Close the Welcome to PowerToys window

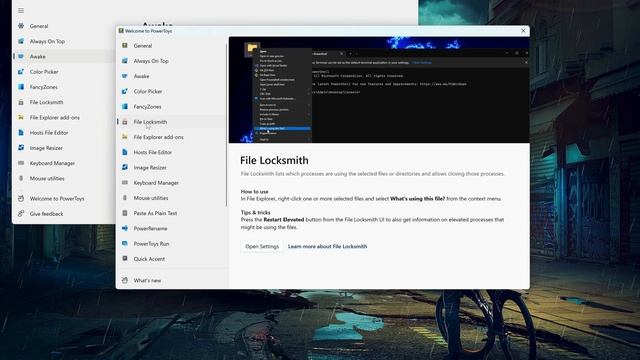pyautogui.click(x=523, y=31)
